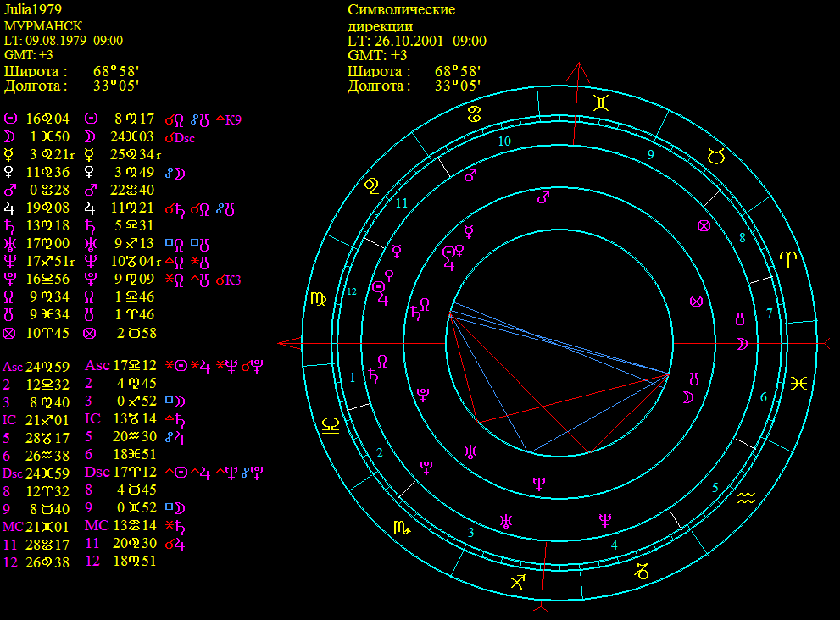Click the natal Ascendant value "24♍59"
840x620 pixels.
pyautogui.click(x=47, y=367)
